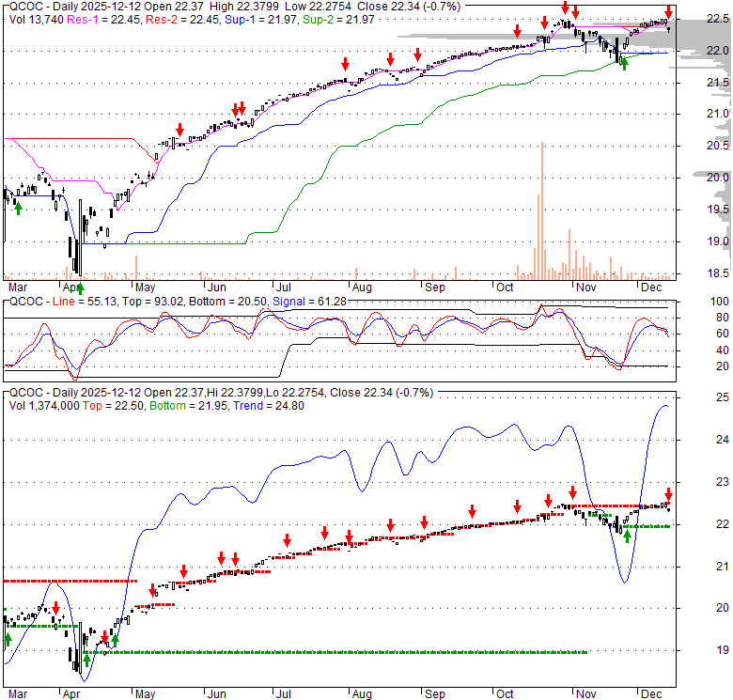Click the red down arrow in December on top chart
733x700 pixels.
point(669,12)
